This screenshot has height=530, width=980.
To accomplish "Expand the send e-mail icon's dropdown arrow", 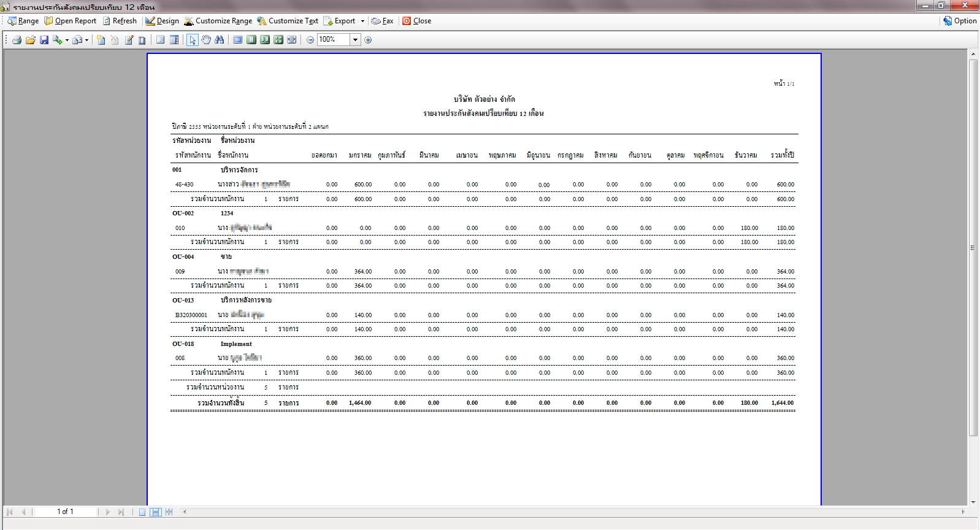I will (87, 40).
